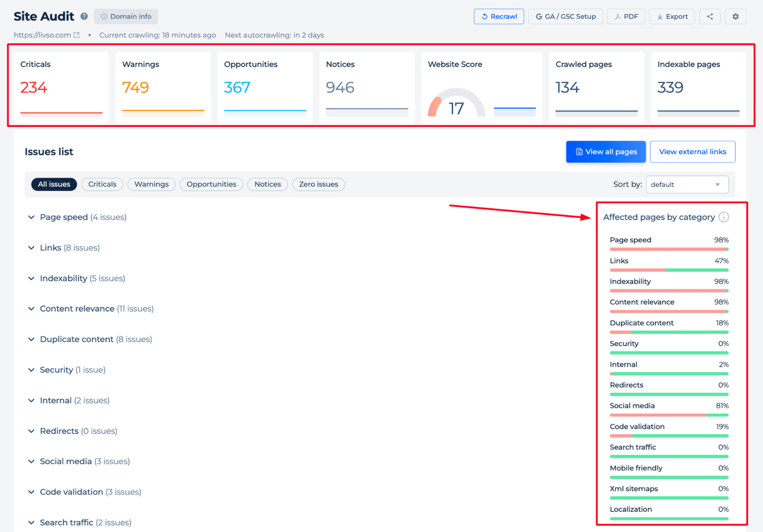
Task: Click the Indexability 98% category label
Action: [x=630, y=281]
